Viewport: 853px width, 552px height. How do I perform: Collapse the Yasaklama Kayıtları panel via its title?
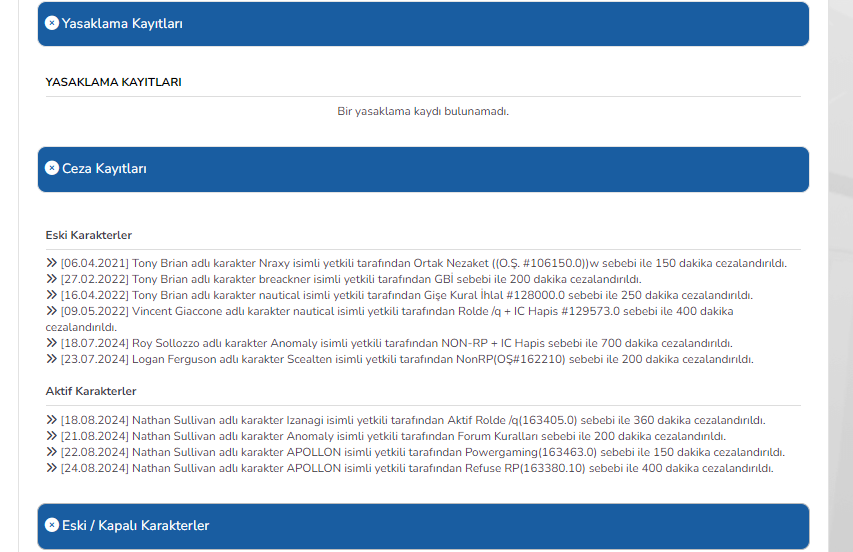122,23
